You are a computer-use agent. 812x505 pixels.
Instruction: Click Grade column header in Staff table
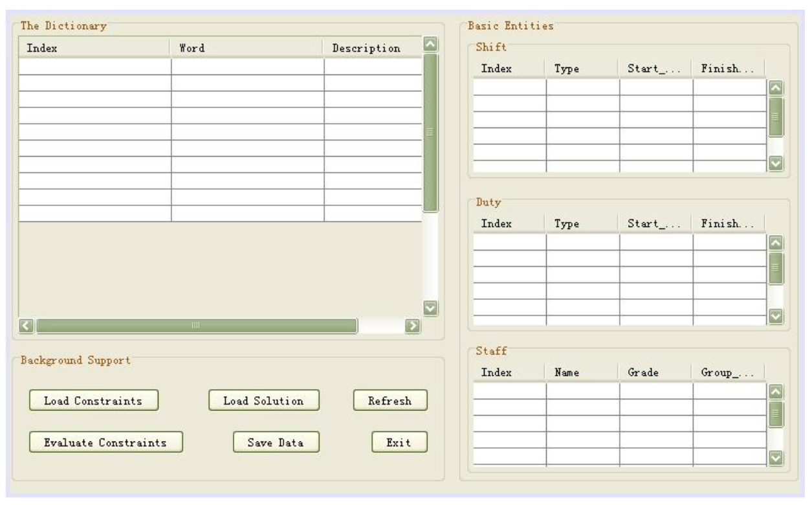tap(655, 372)
